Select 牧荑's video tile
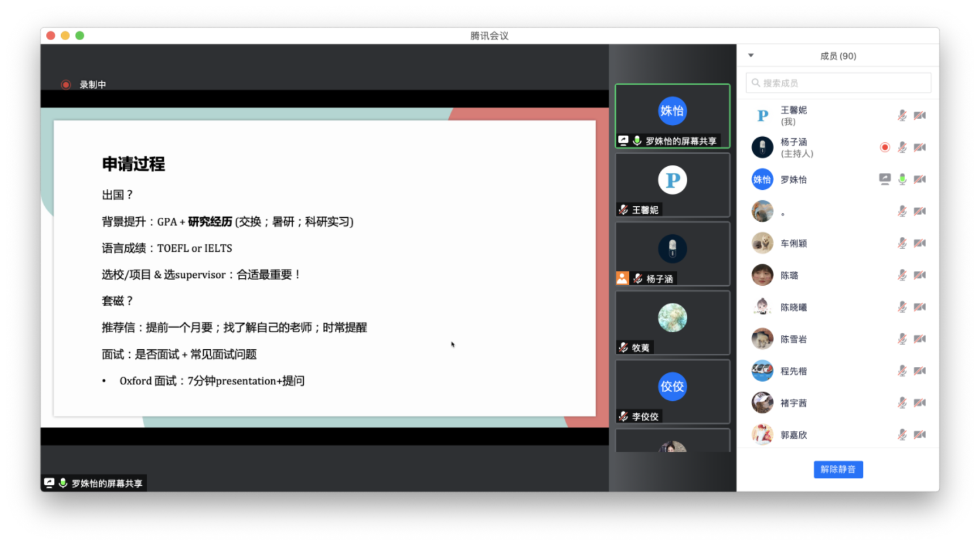Viewport: 980px width, 546px height. click(x=672, y=323)
